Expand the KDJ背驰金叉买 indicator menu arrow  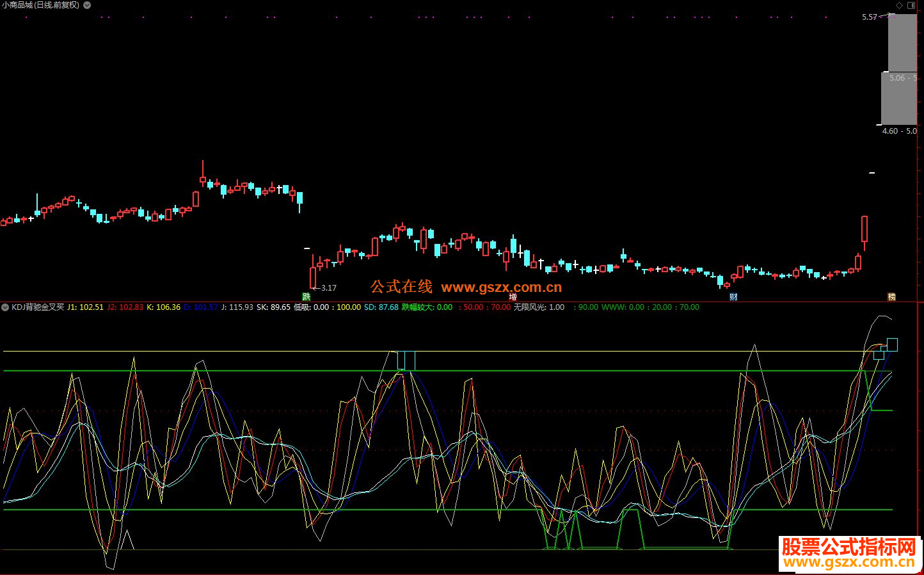coord(5,307)
